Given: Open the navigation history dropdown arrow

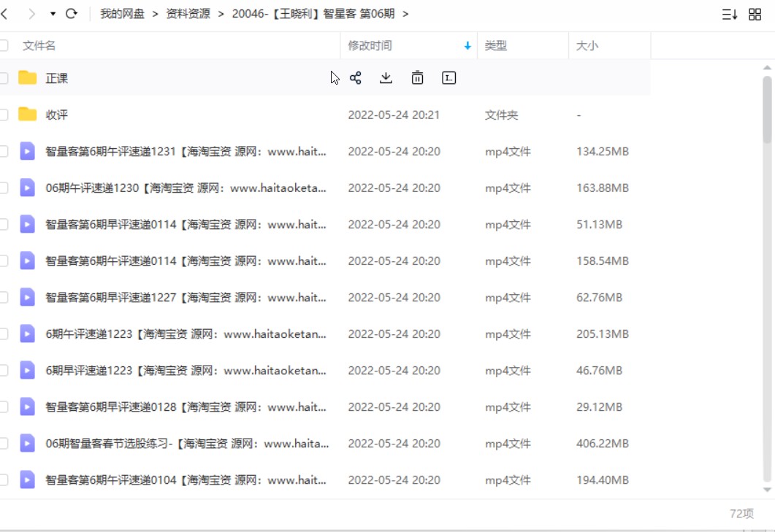Looking at the screenshot, I should [53, 14].
